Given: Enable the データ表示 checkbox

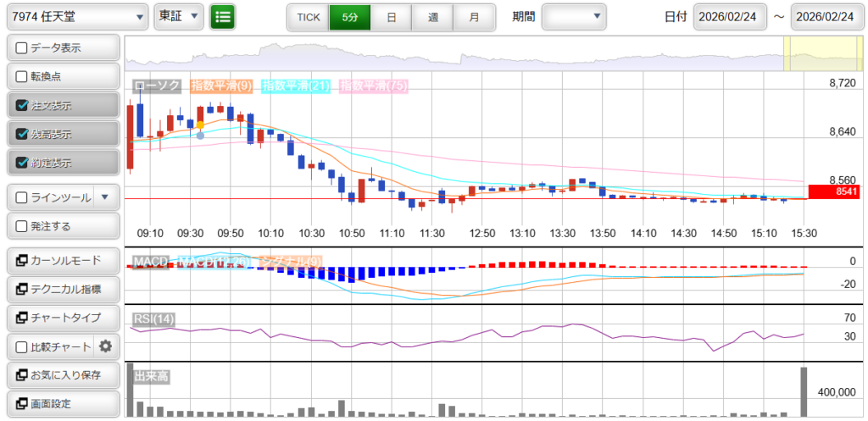Looking at the screenshot, I should 23,48.
